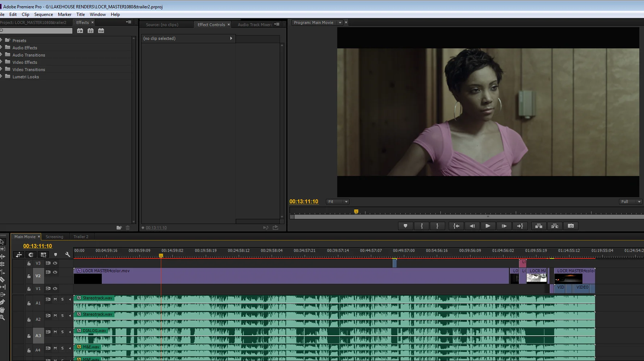Select the Slip tool
The image size is (644, 361).
pos(2,287)
